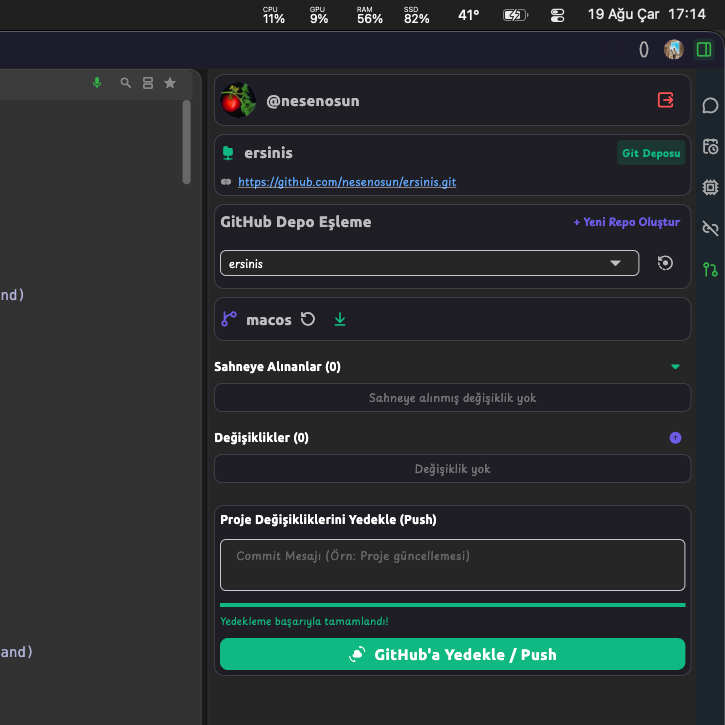Click Yeni Repo Oluştur link
The image size is (725, 725).
click(627, 222)
